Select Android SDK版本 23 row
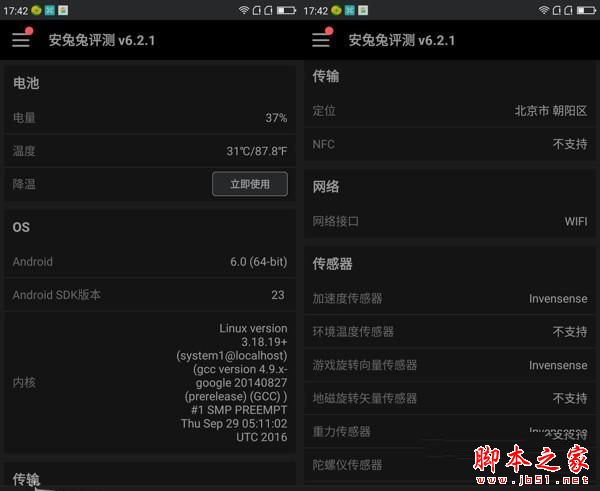The height and width of the screenshot is (491, 600). pos(150,295)
